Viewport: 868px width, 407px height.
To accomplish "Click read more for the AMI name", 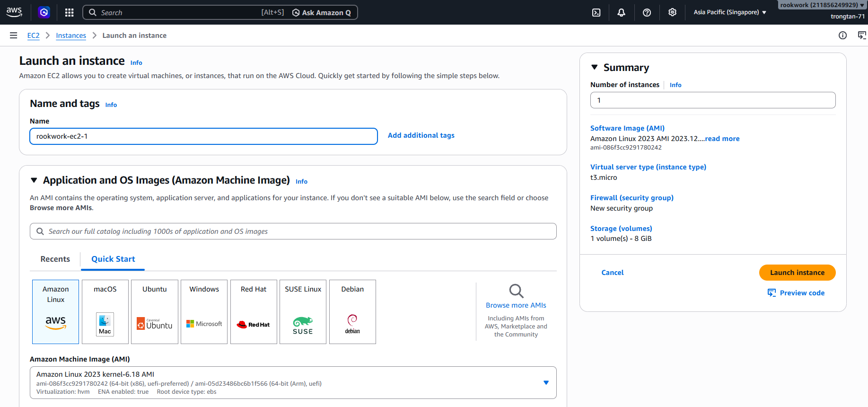I will (722, 139).
